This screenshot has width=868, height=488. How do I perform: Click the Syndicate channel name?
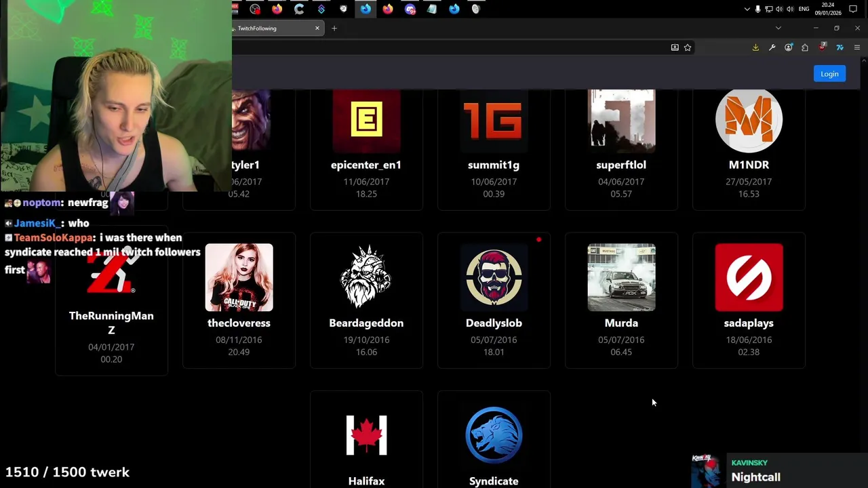(x=494, y=481)
